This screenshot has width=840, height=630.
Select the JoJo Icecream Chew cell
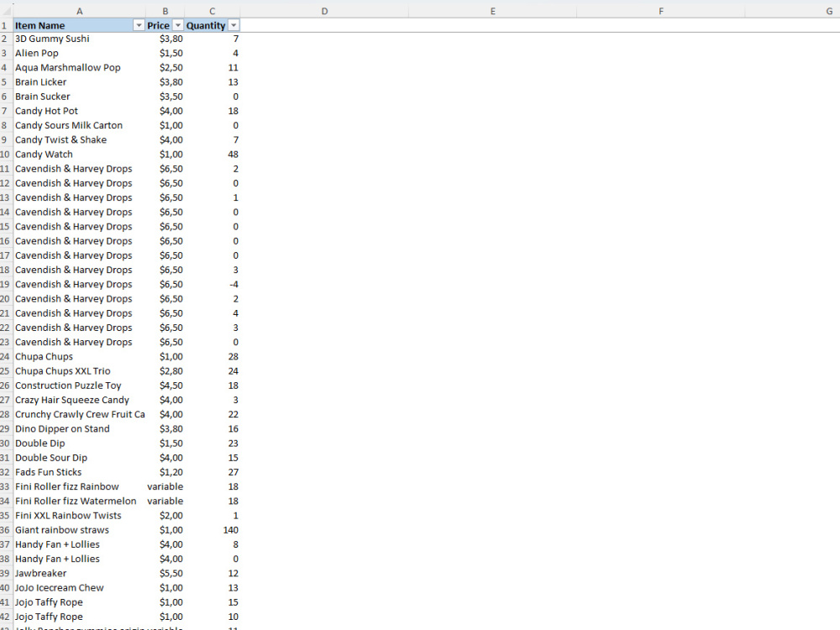[x=79, y=588]
